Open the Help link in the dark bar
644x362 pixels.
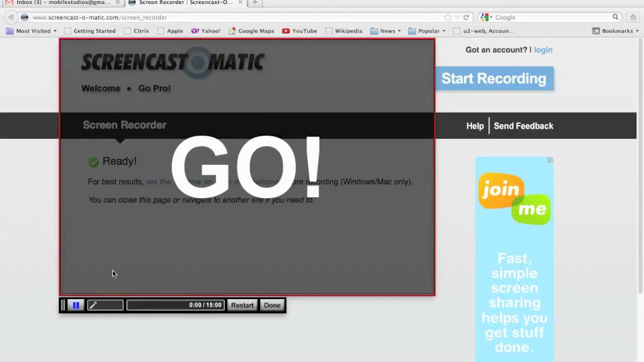pos(475,126)
